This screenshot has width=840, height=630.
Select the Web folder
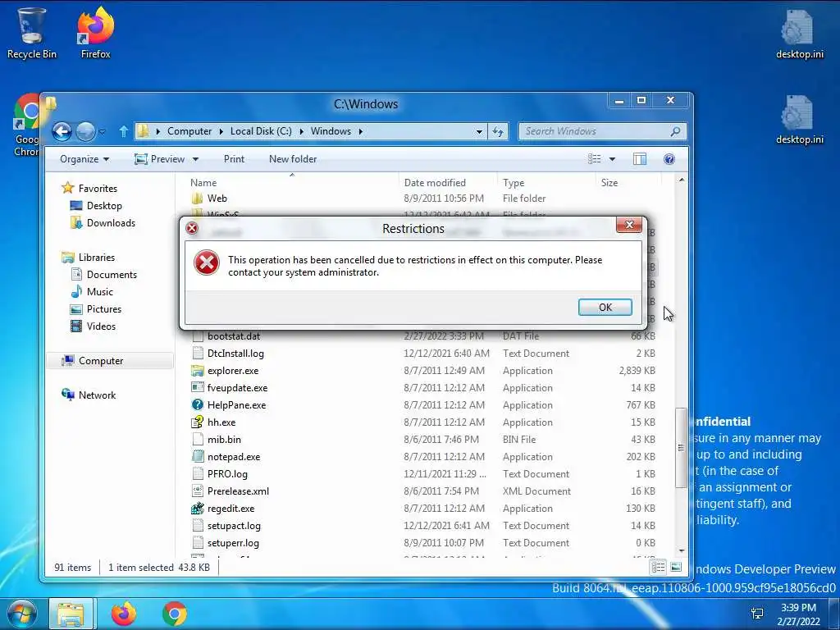217,199
